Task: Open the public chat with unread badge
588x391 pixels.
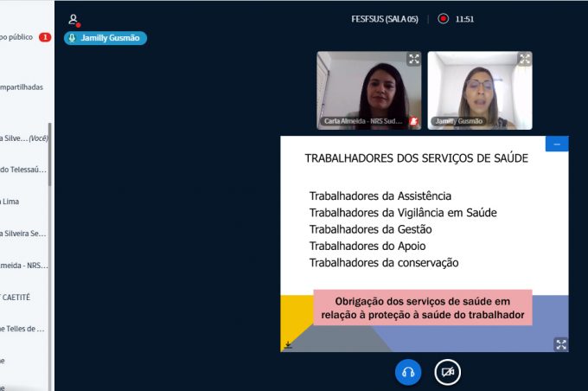Action: [x=25, y=37]
